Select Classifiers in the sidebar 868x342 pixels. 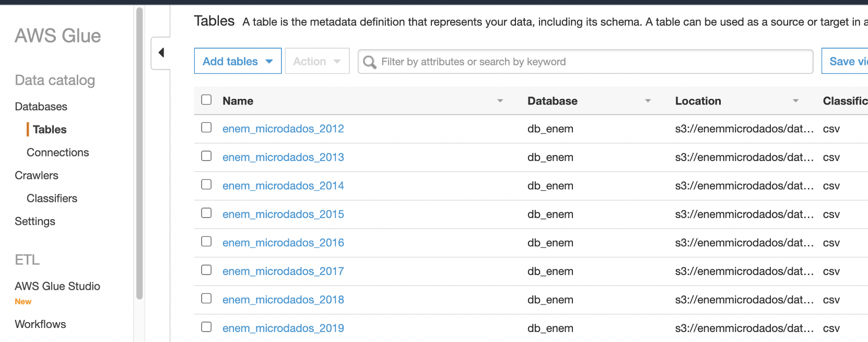pos(52,199)
